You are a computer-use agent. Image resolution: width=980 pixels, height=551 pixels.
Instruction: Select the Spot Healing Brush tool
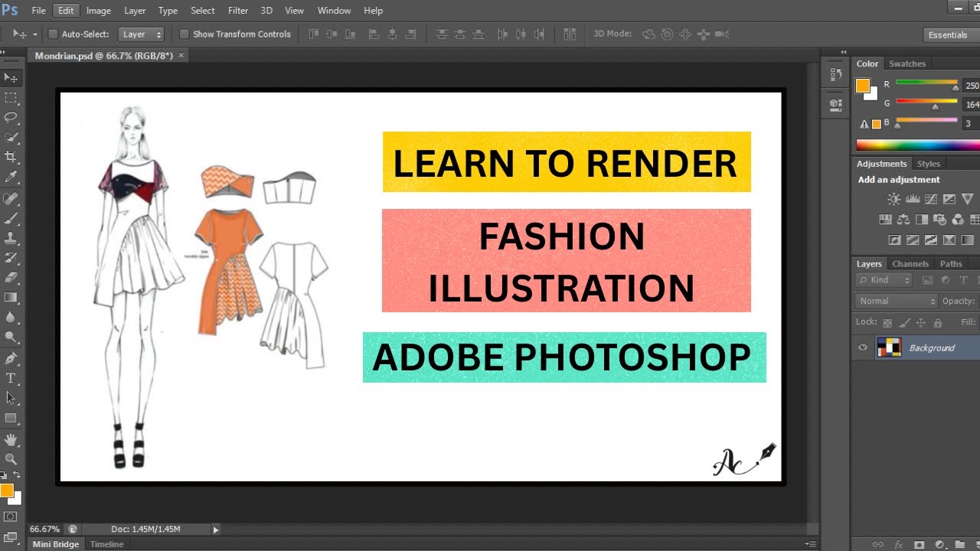click(x=11, y=199)
